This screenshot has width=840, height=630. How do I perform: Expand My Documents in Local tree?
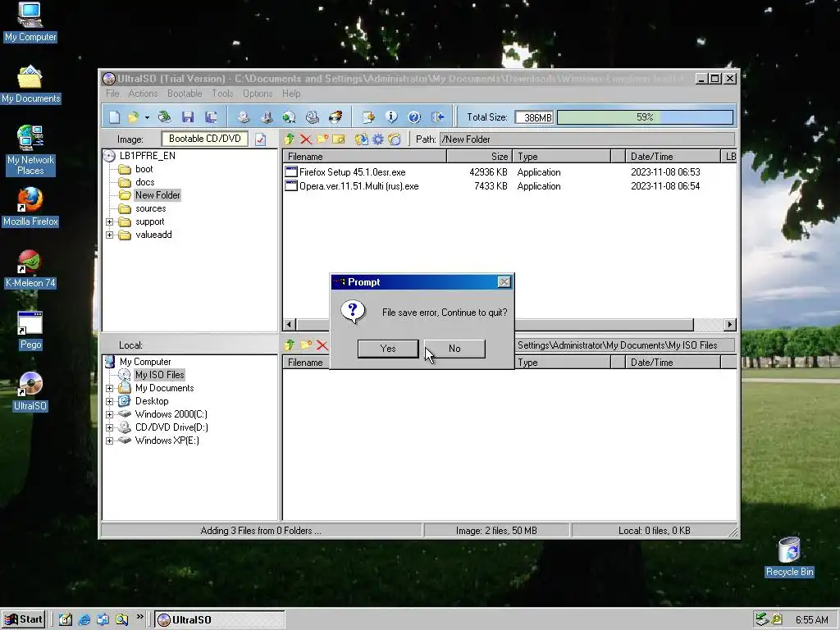tap(110, 388)
